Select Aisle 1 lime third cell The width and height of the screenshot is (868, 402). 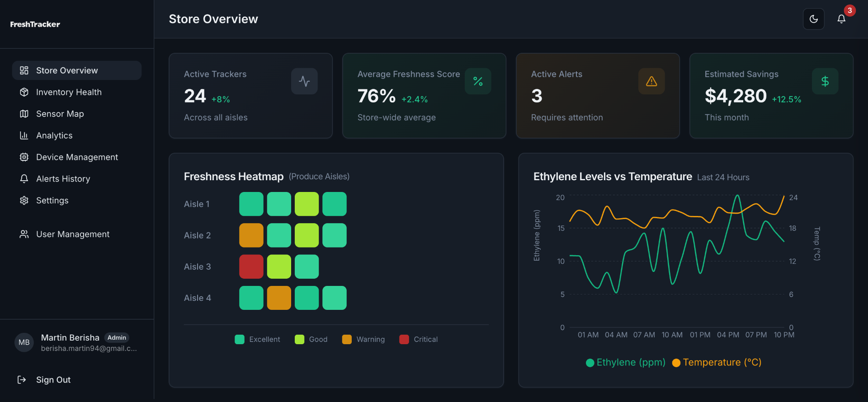[x=307, y=204]
